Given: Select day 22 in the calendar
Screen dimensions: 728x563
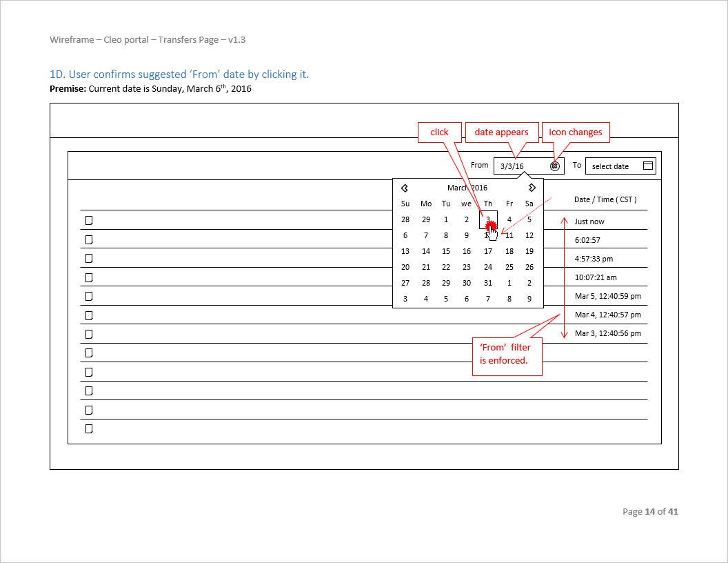Looking at the screenshot, I should (x=446, y=267).
